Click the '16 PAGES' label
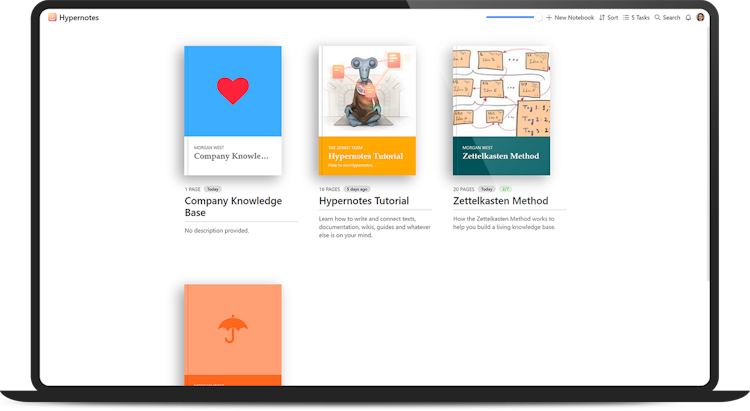The width and height of the screenshot is (750, 411). click(330, 189)
